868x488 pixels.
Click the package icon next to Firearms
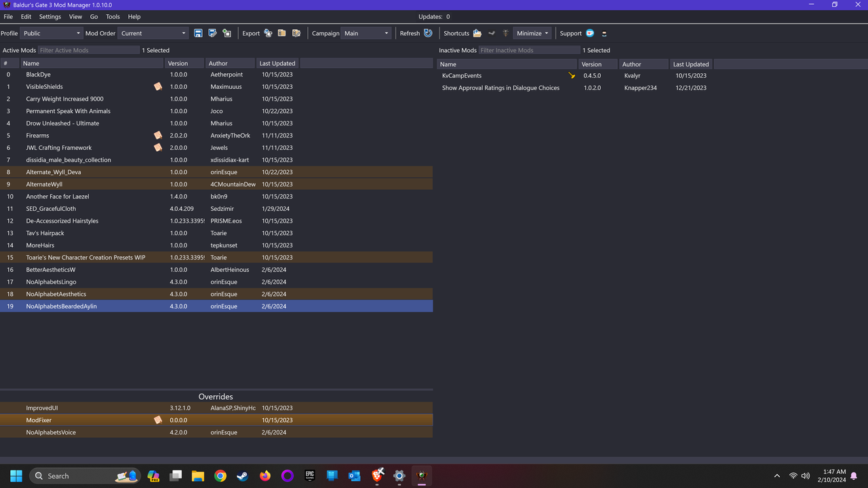pos(158,135)
